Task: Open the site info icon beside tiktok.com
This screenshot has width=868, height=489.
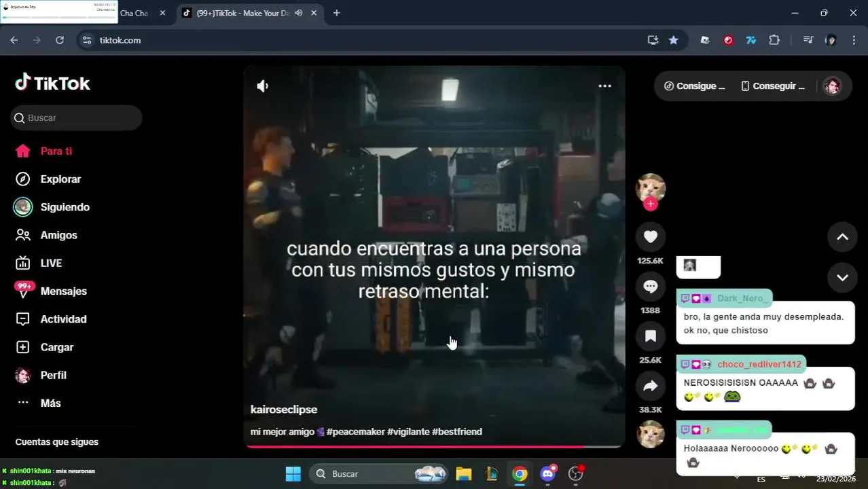Action: point(86,40)
